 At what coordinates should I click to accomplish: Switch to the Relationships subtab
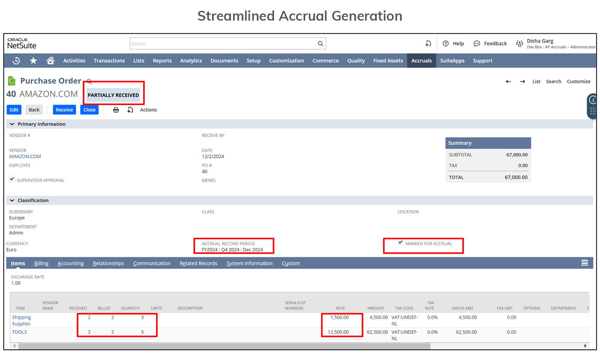tap(108, 263)
